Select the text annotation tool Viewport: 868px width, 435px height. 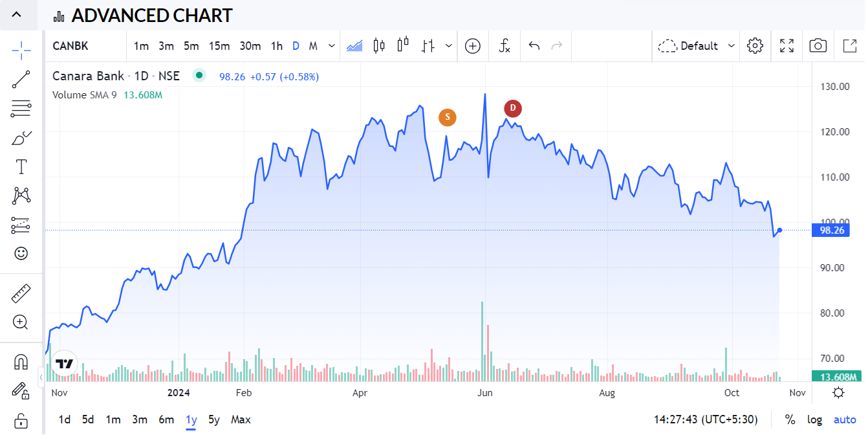pos(21,167)
